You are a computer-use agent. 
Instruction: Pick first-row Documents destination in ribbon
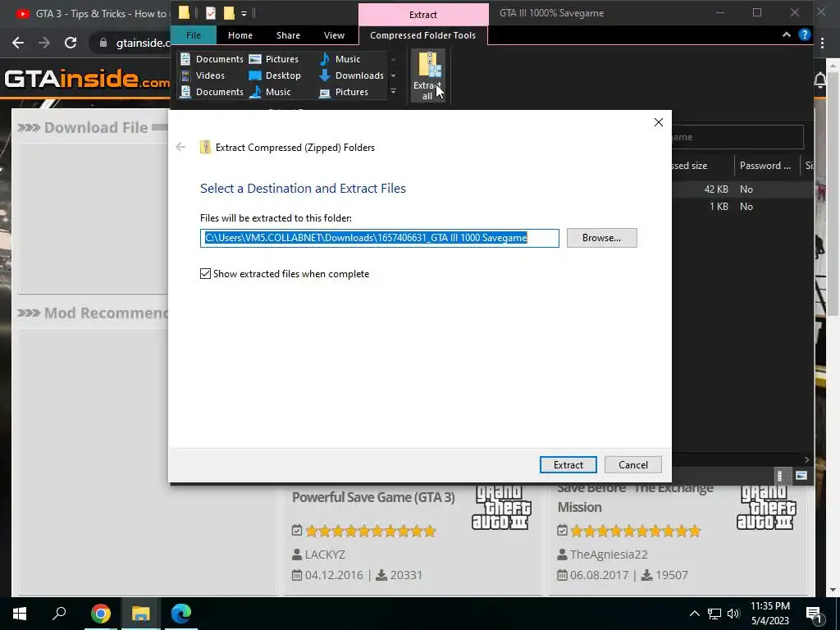(x=212, y=59)
